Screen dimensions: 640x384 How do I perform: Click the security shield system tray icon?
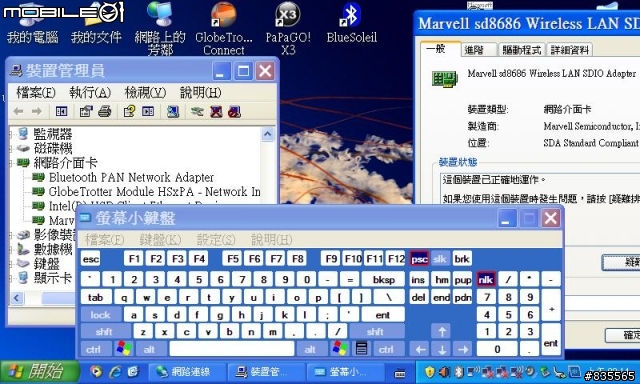click(429, 372)
